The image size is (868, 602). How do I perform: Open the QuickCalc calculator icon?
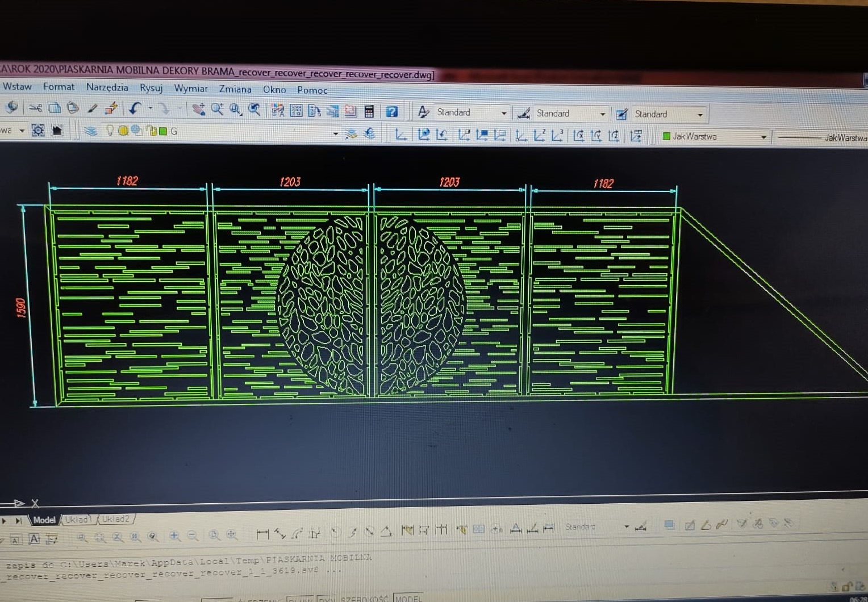point(369,111)
